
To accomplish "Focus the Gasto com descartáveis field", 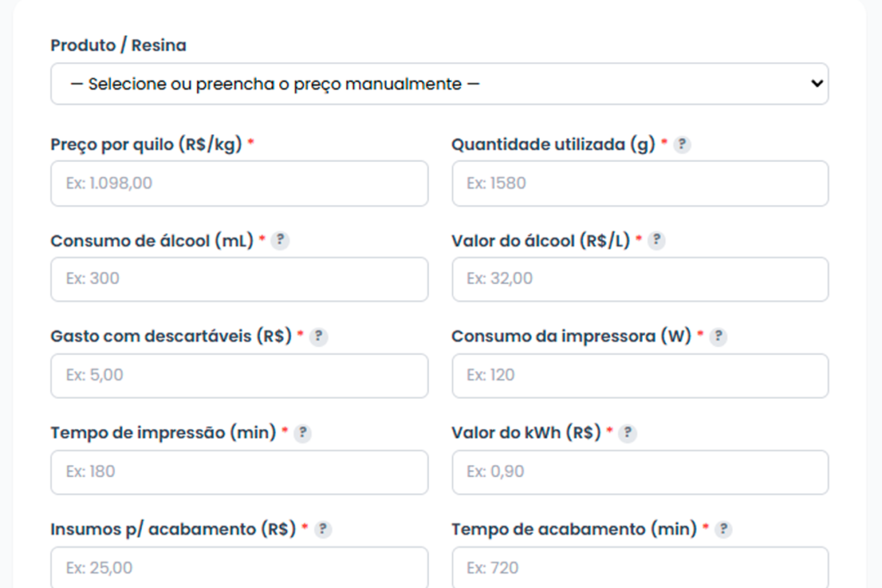I will coord(239,375).
